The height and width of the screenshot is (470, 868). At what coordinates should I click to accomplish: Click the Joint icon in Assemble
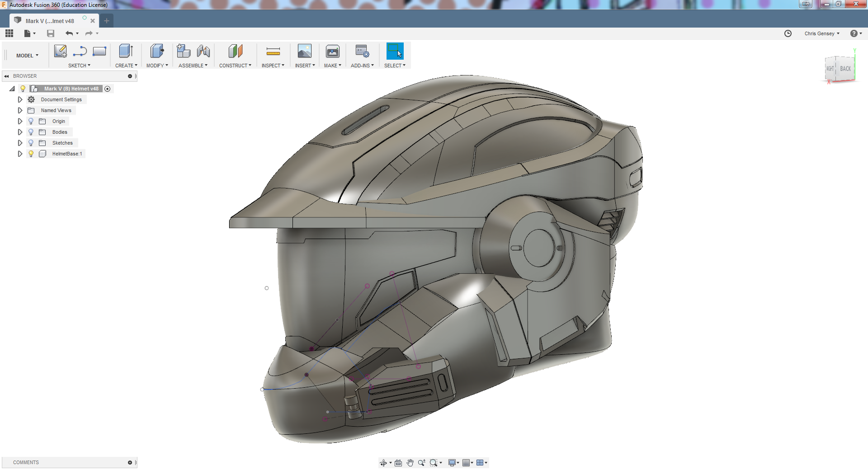click(x=203, y=51)
